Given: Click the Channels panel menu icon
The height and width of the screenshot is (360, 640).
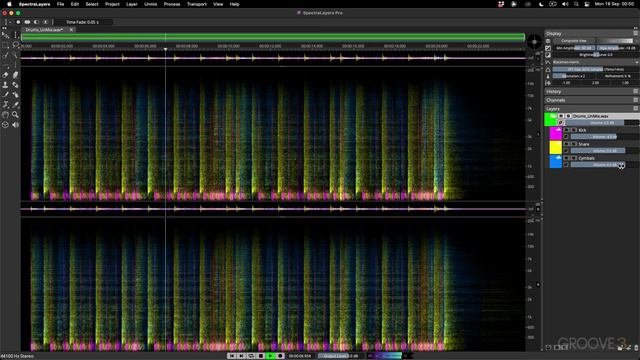Looking at the screenshot, I should 636,100.
